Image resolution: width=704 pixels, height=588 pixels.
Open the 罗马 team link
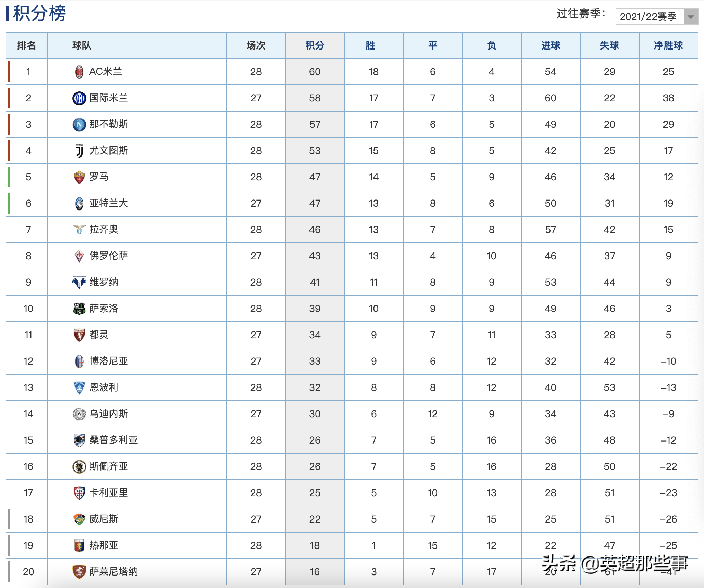click(99, 177)
